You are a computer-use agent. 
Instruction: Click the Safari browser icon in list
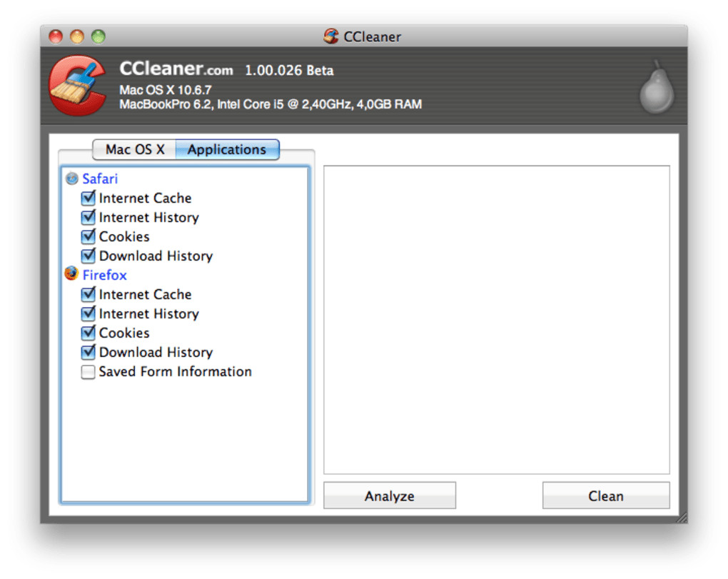coord(71,178)
